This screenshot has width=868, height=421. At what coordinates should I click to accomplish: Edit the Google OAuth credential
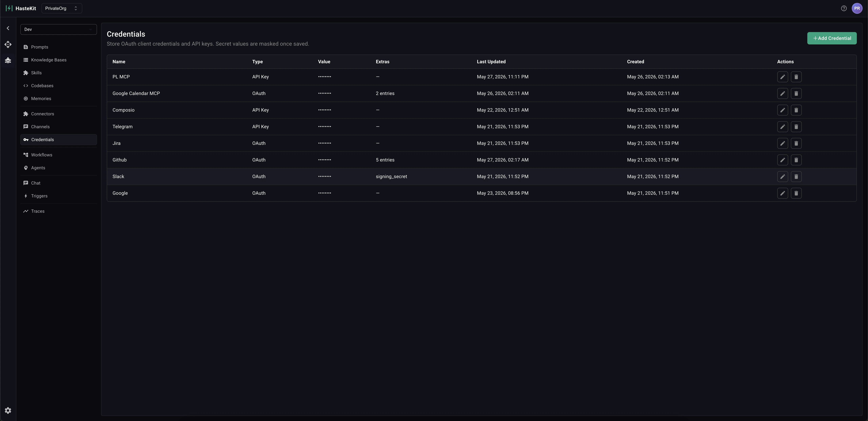pyautogui.click(x=782, y=193)
